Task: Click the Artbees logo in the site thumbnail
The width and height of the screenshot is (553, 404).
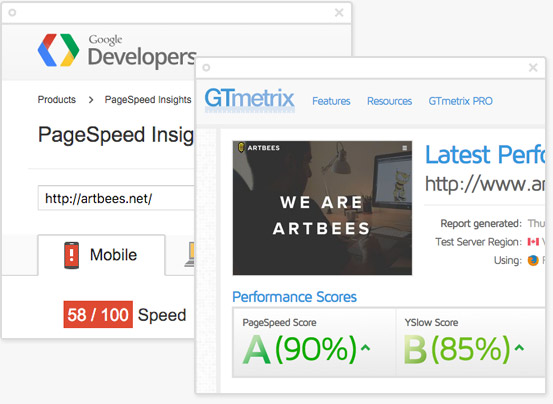Action: (x=259, y=148)
